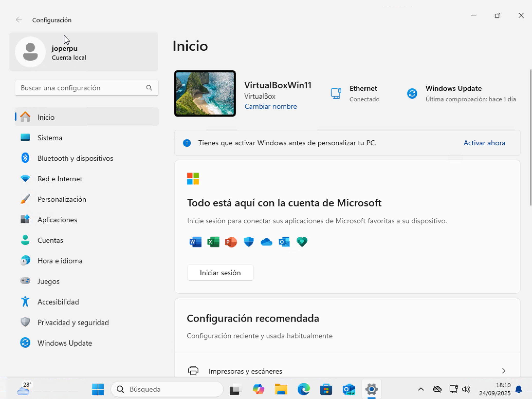Click the Family Safety heart icon
The height and width of the screenshot is (399, 532).
point(302,242)
